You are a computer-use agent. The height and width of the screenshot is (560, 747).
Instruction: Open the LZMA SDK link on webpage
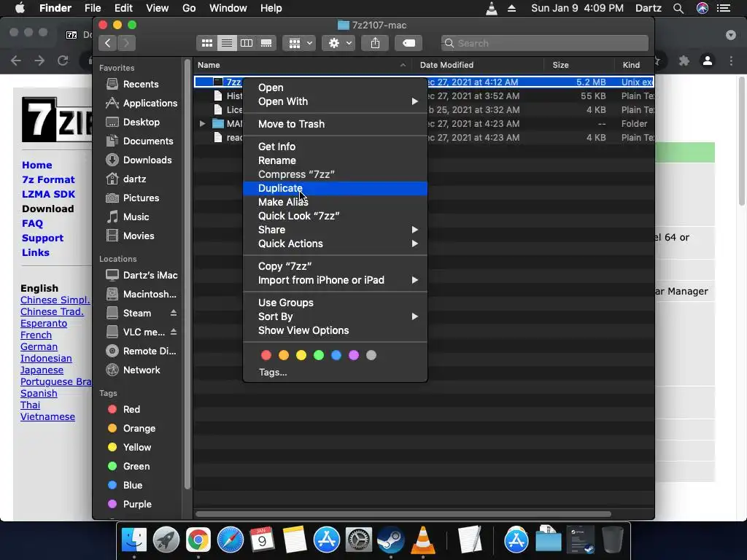click(x=49, y=194)
